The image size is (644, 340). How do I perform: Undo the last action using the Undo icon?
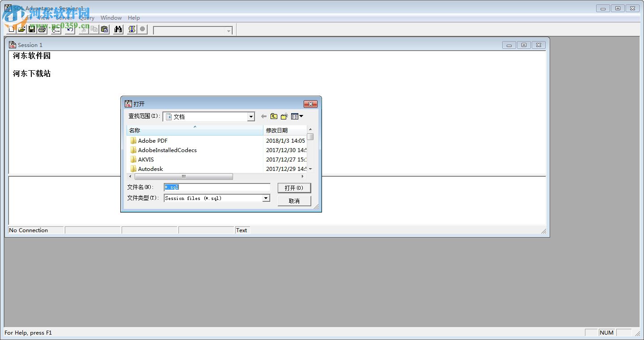point(70,29)
